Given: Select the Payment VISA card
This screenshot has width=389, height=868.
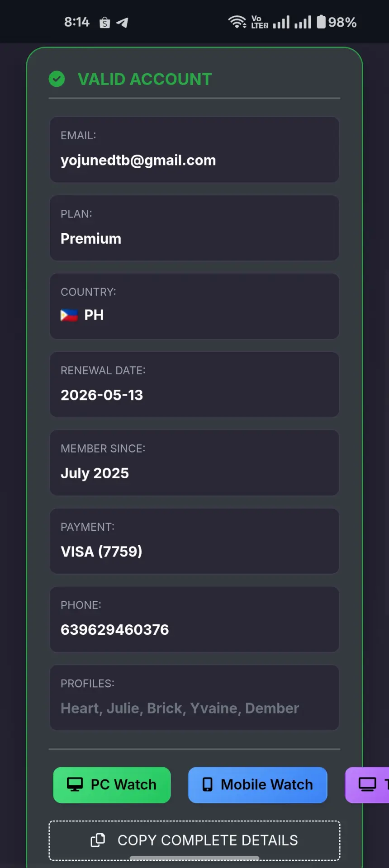Looking at the screenshot, I should coord(194,541).
